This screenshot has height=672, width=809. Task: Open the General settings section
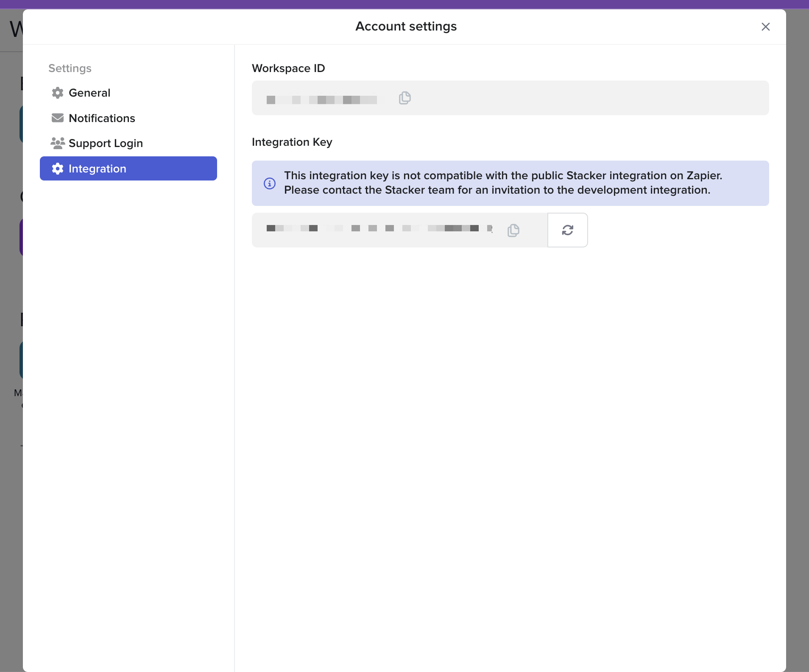89,93
